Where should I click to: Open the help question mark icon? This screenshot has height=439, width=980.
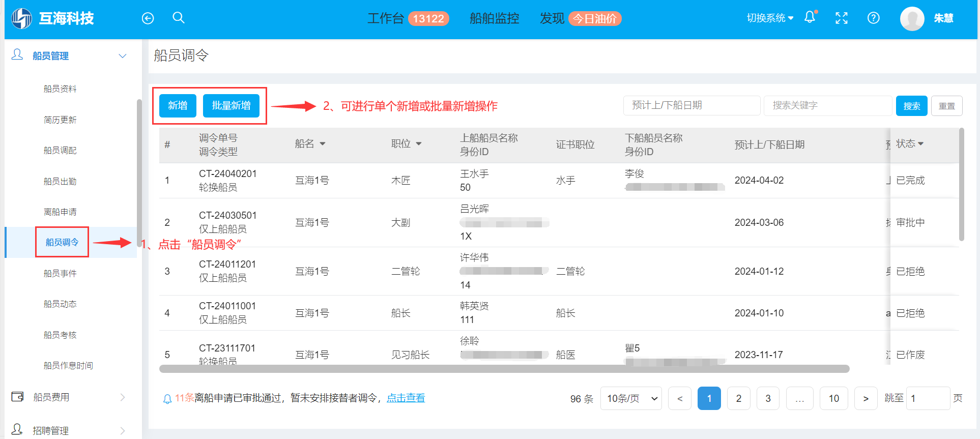point(873,18)
